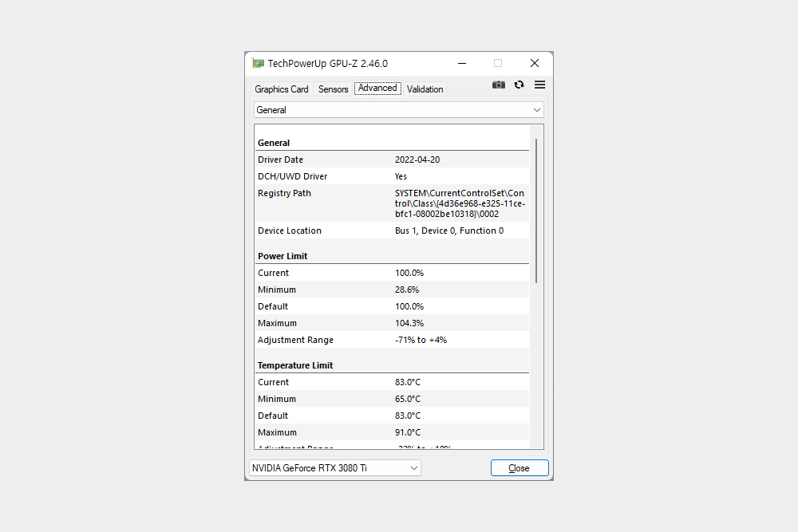The height and width of the screenshot is (532, 798).
Task: Click the window title TechPowerUp GPU-Z 2.46.0
Action: coord(327,64)
